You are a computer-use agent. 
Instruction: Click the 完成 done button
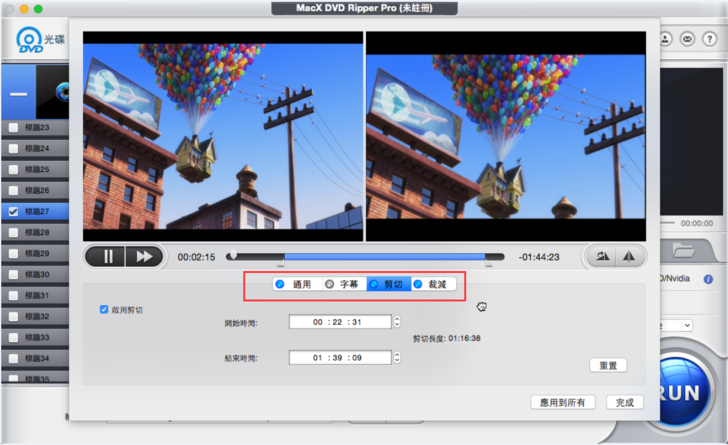click(625, 402)
